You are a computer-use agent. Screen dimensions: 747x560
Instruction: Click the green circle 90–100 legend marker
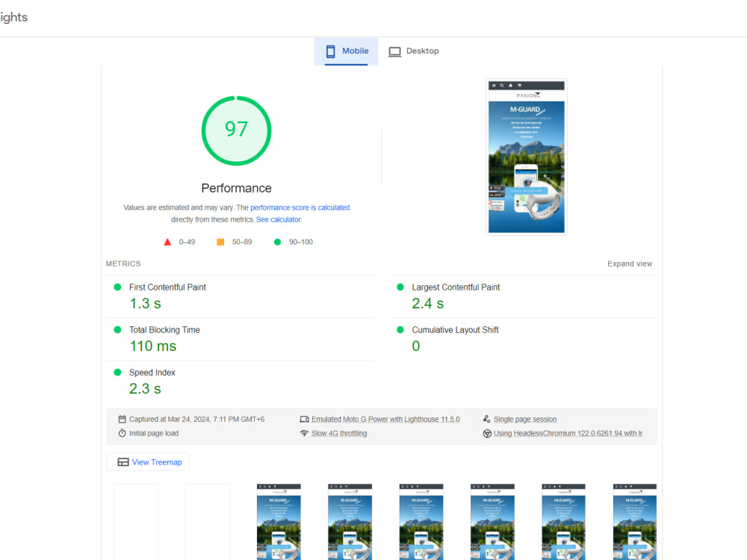click(x=276, y=241)
